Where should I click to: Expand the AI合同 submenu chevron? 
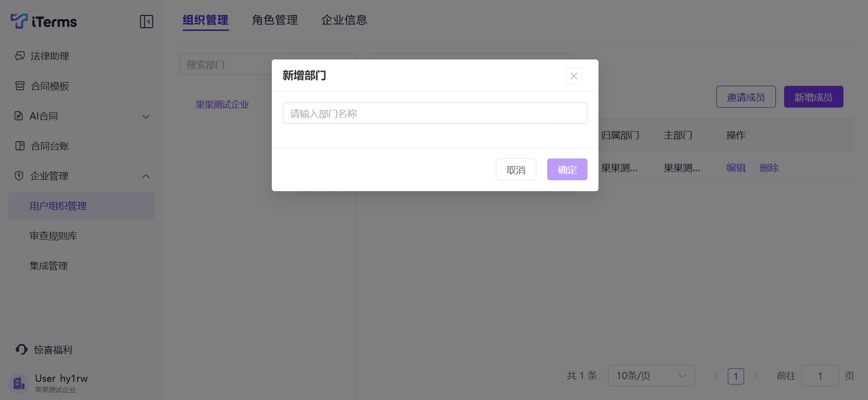(x=146, y=116)
